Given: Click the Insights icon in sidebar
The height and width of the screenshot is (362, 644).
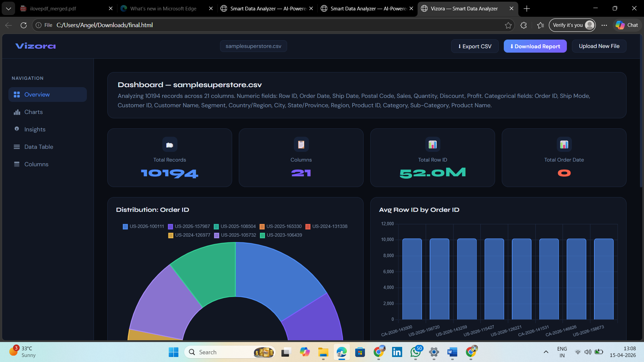Looking at the screenshot, I should pos(17,129).
